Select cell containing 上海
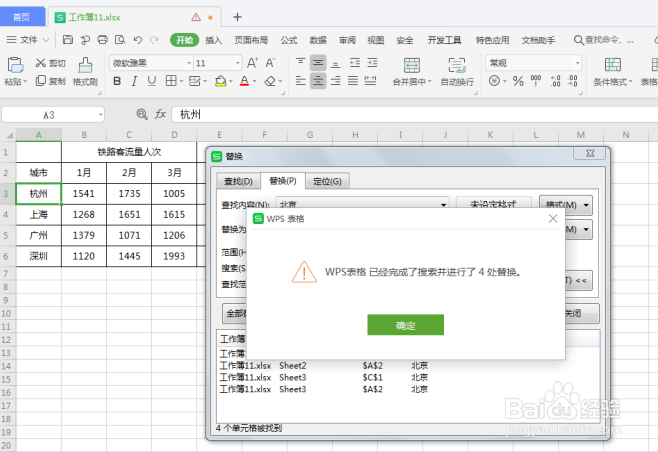This screenshot has height=452, width=658. tap(39, 214)
